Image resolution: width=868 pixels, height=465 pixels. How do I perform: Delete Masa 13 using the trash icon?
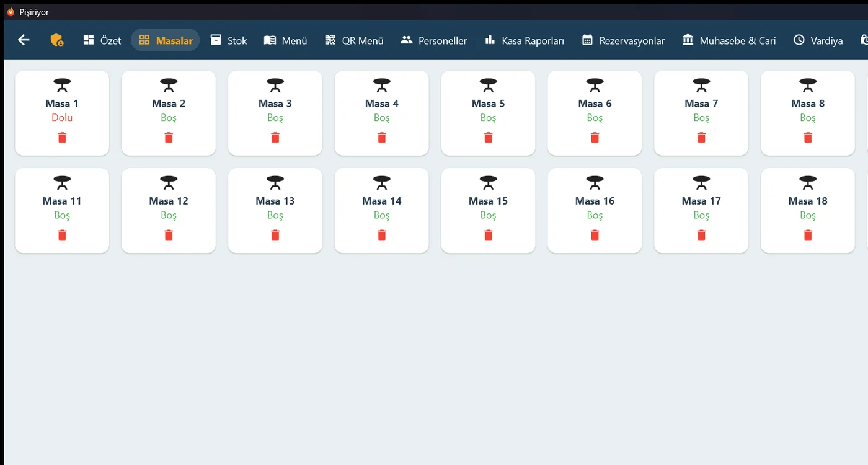coord(275,235)
